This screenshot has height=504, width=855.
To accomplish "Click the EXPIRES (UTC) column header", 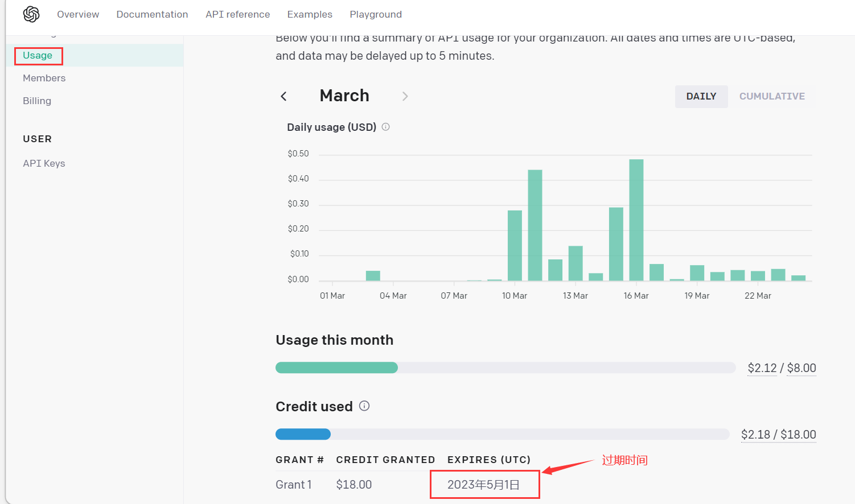I will click(489, 460).
